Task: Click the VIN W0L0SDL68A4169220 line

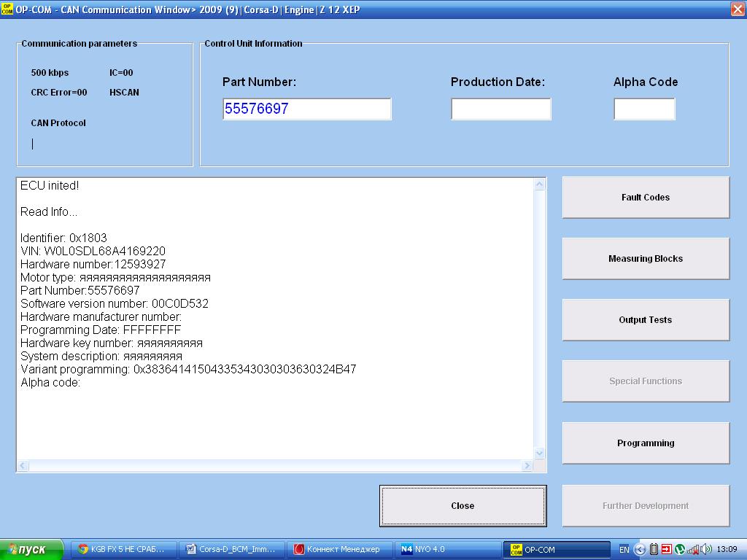Action: (x=93, y=251)
